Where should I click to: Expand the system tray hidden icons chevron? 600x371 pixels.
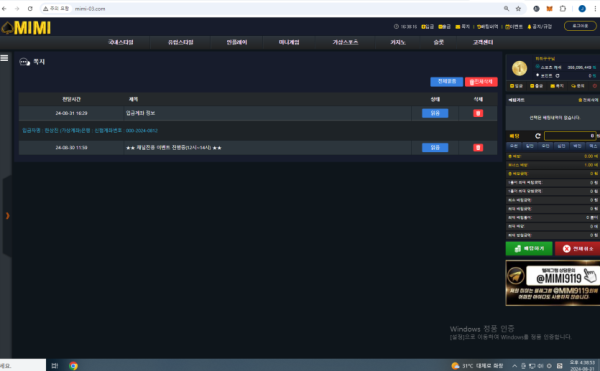514,366
